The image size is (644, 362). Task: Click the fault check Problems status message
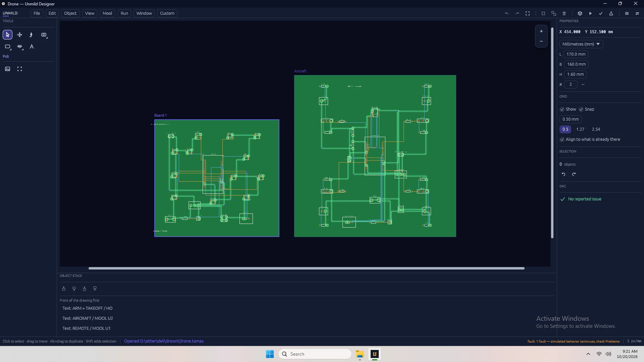click(x=573, y=342)
